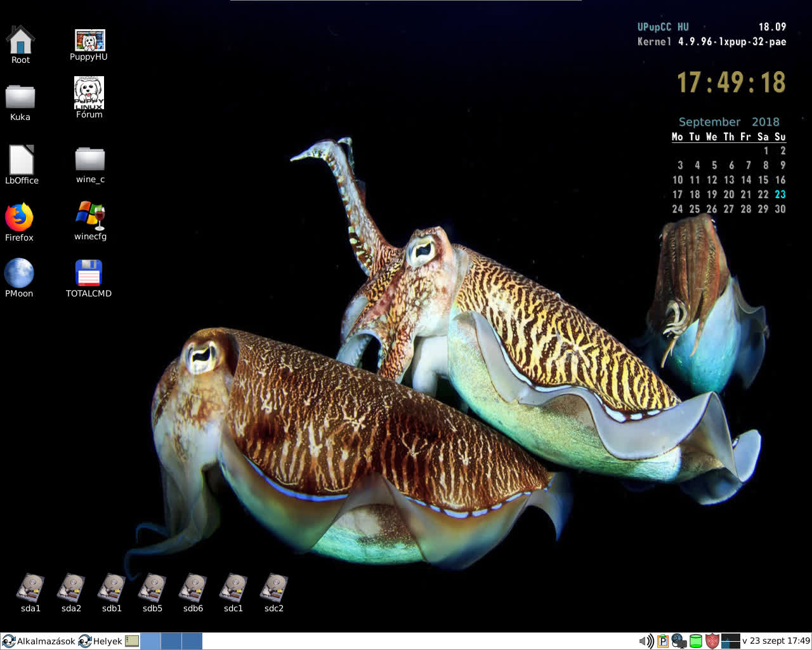
Task: Click the kernel version '4.9.96-lxpup-32-pae' text
Action: coord(732,42)
